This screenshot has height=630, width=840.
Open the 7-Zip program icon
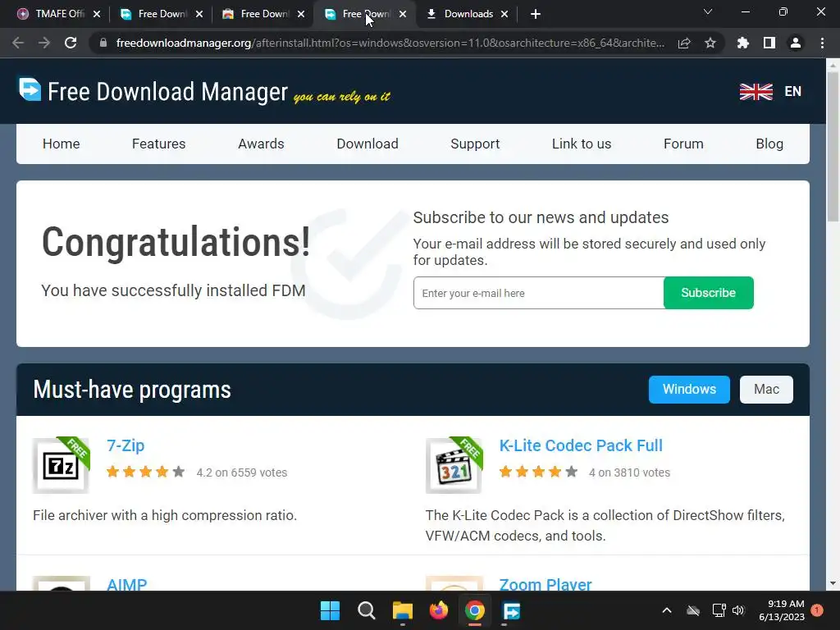point(61,465)
